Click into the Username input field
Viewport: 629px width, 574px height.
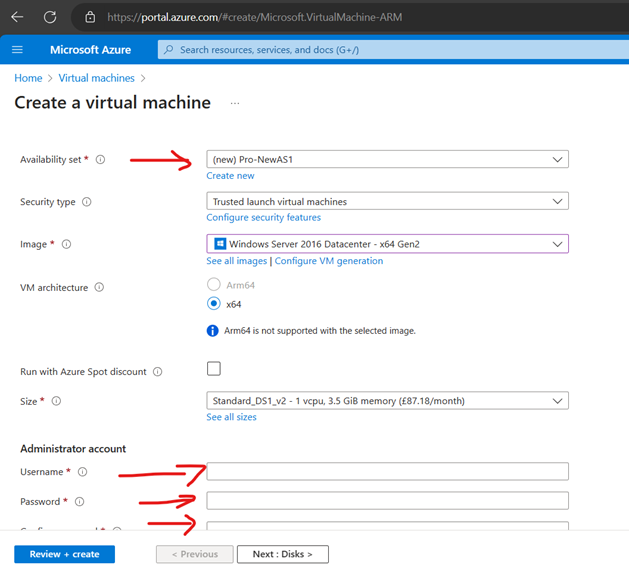click(387, 472)
